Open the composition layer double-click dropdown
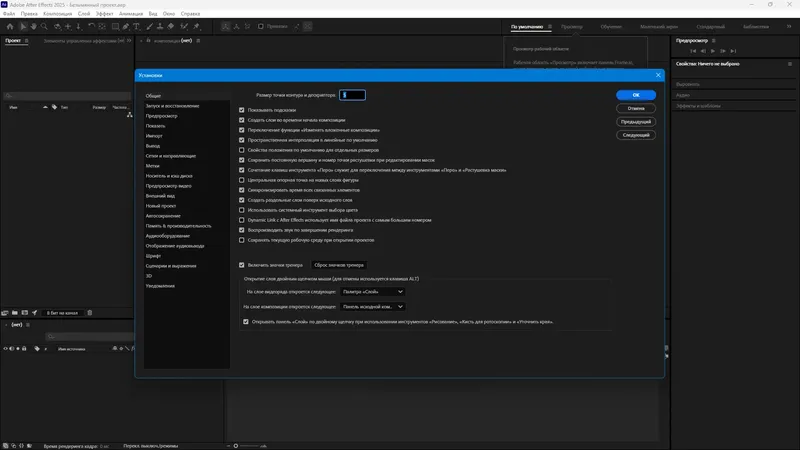The height and width of the screenshot is (450, 800). click(x=372, y=307)
